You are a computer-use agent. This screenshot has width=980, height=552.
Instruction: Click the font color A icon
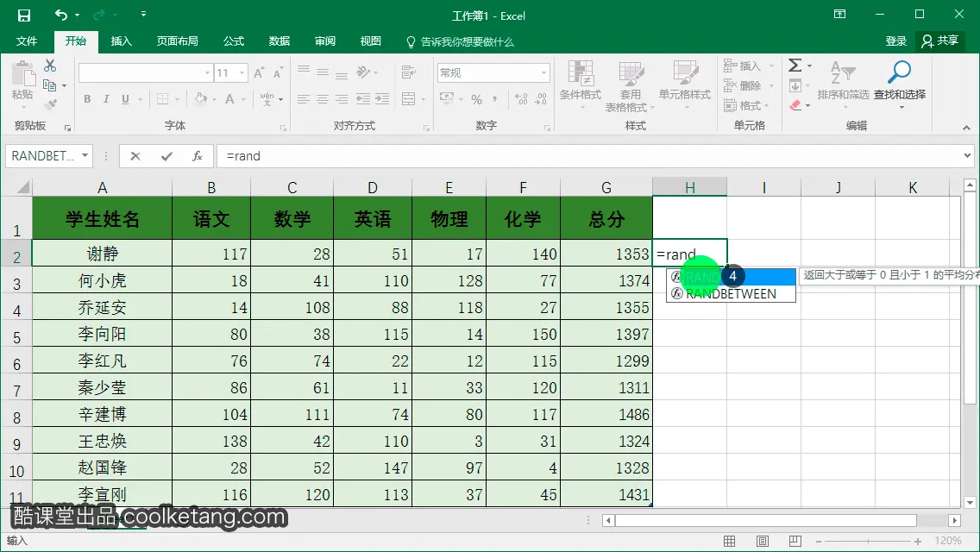pos(229,99)
